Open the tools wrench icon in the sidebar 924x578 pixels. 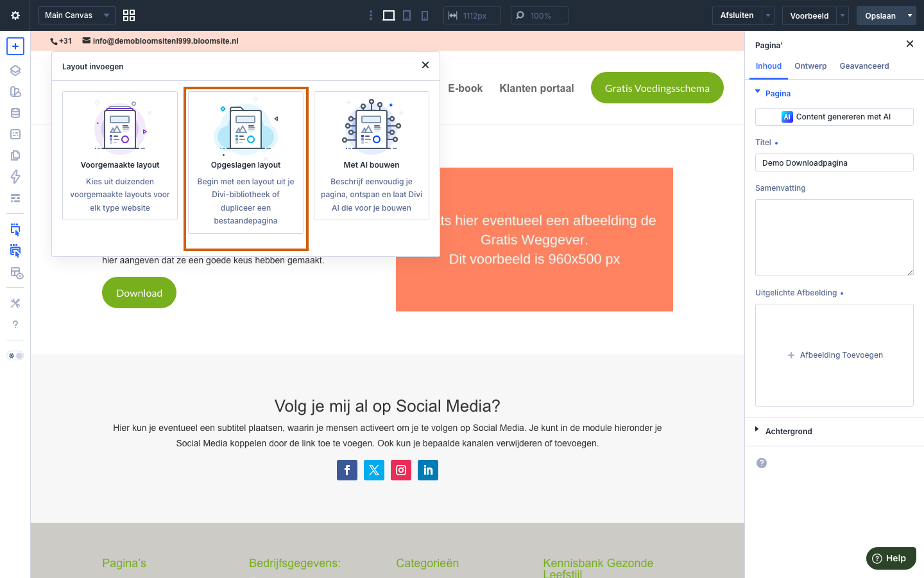(15, 303)
